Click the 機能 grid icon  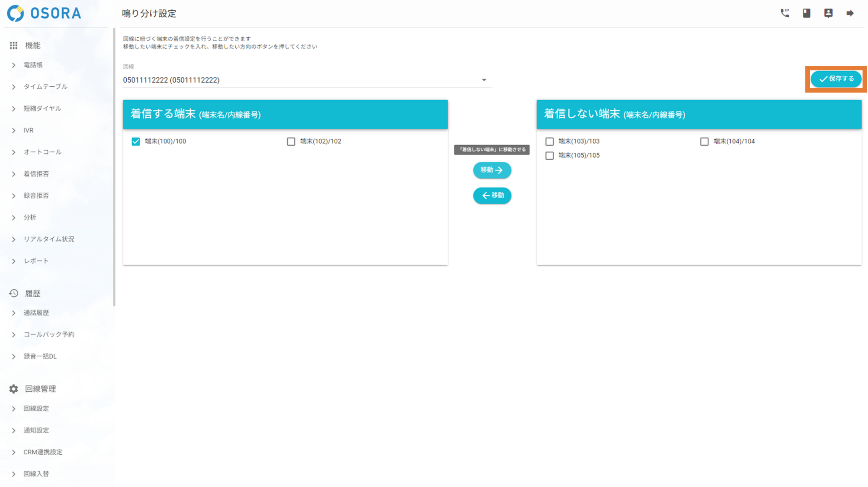(14, 45)
